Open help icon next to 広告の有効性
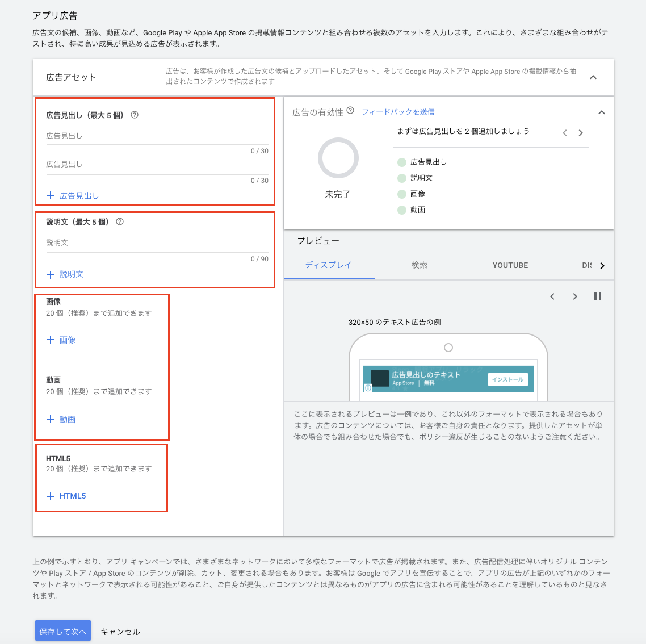The height and width of the screenshot is (644, 646). coord(350,111)
